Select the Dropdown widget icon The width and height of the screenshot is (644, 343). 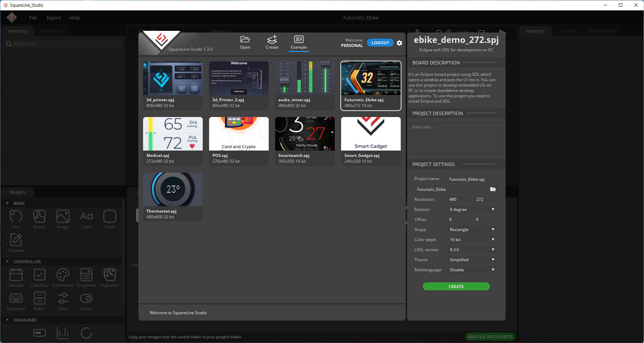(86, 275)
